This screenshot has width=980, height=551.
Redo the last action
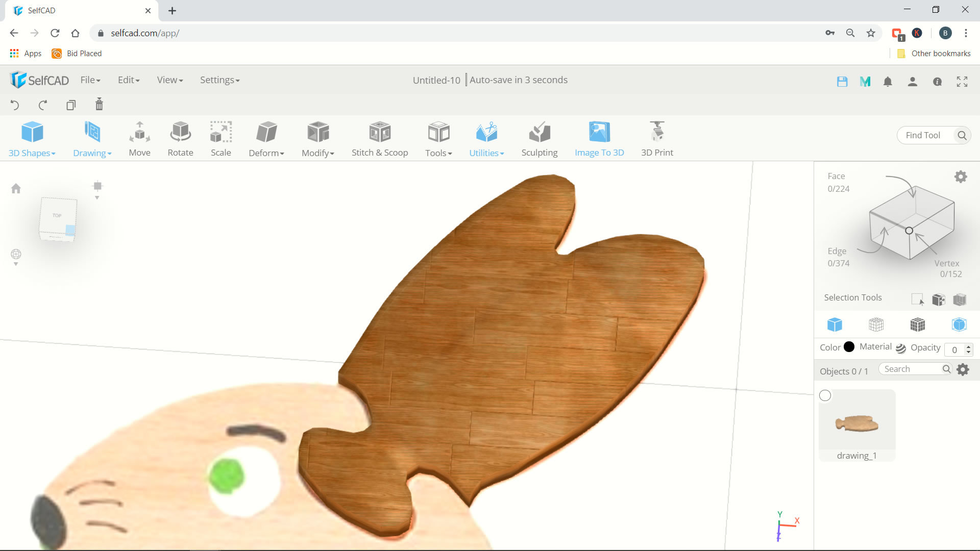(x=43, y=105)
